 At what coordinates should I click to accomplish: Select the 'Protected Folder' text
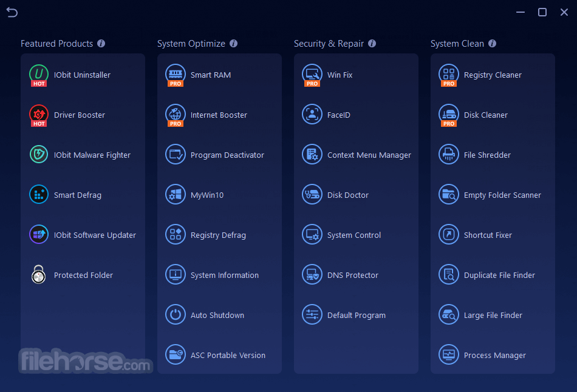coord(83,275)
